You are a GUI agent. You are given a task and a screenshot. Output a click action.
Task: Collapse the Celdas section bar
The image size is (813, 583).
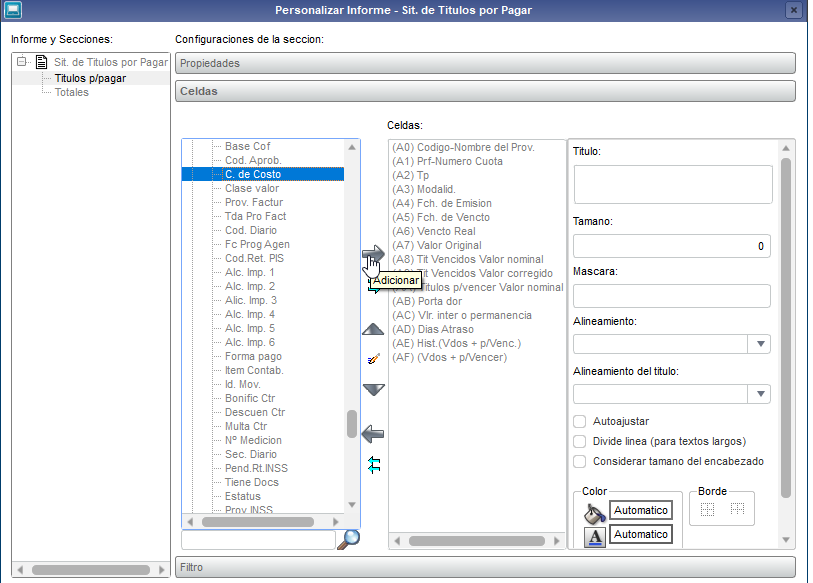pyautogui.click(x=485, y=91)
